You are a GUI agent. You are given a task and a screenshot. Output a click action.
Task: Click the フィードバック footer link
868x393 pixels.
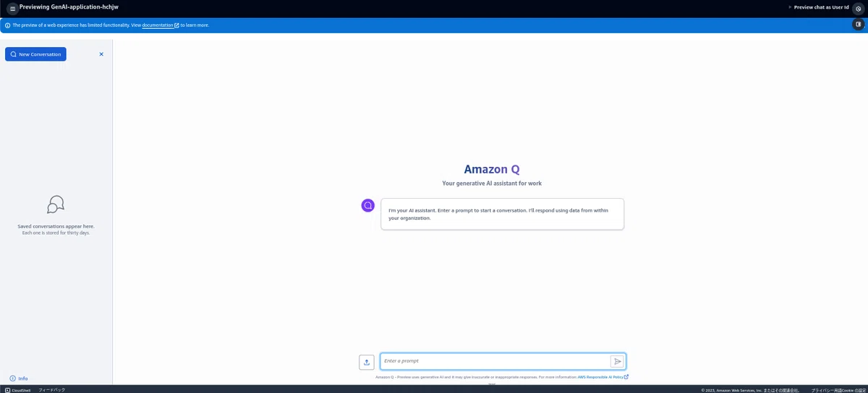[51, 390]
